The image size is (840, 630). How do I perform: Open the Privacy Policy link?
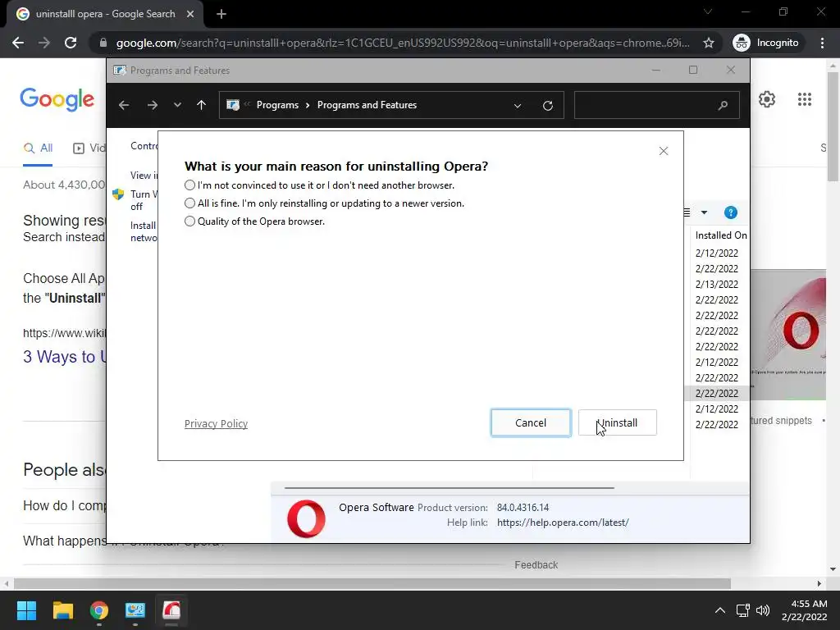[x=216, y=424]
